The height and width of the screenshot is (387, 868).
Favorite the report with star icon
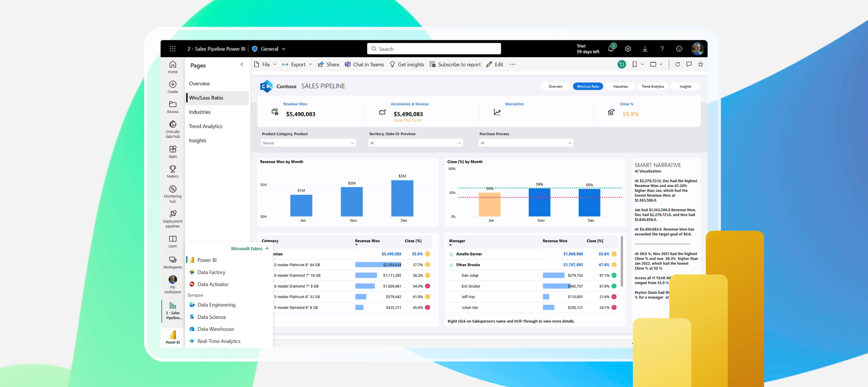700,65
